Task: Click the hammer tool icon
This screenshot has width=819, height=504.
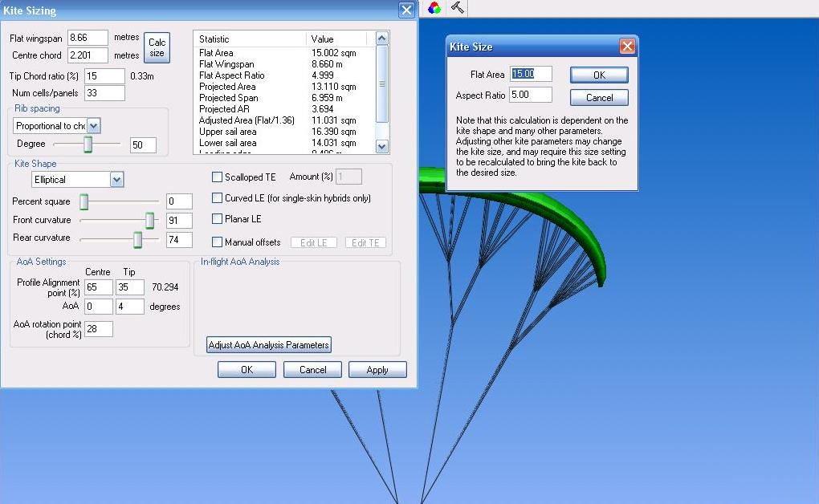Action: [x=458, y=8]
